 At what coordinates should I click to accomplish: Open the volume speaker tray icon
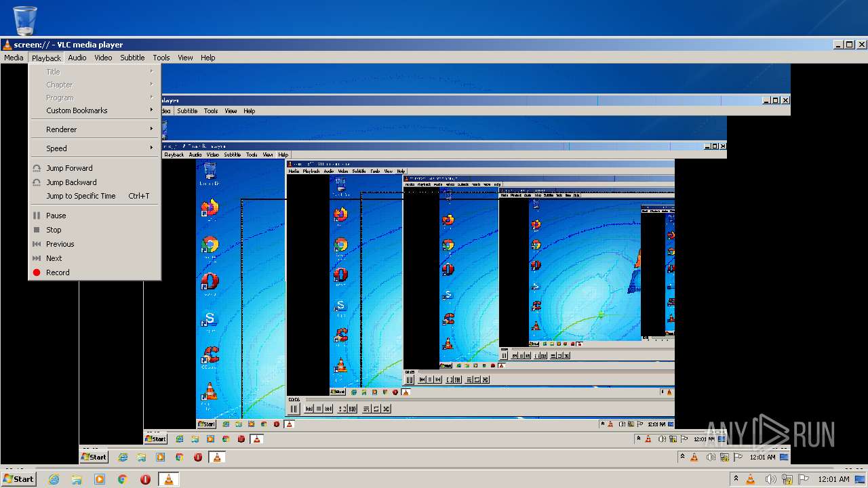(x=770, y=479)
